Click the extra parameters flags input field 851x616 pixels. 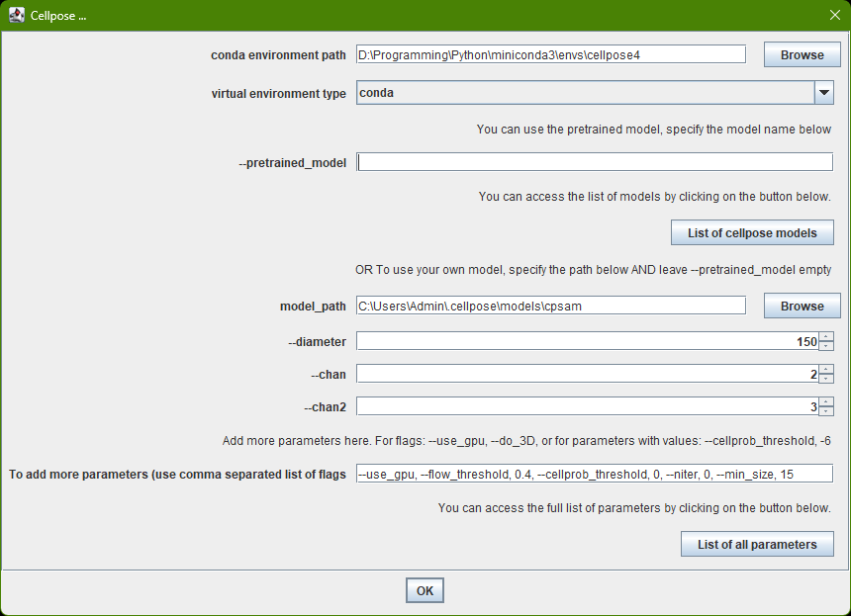pos(594,473)
